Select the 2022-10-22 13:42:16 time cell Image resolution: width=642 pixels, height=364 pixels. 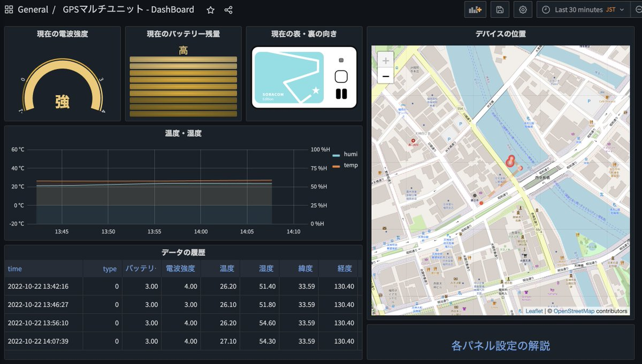coord(44,286)
